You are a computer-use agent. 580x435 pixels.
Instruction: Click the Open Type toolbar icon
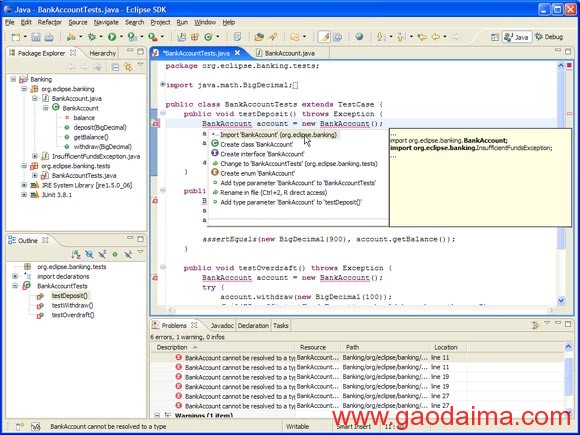(x=259, y=37)
